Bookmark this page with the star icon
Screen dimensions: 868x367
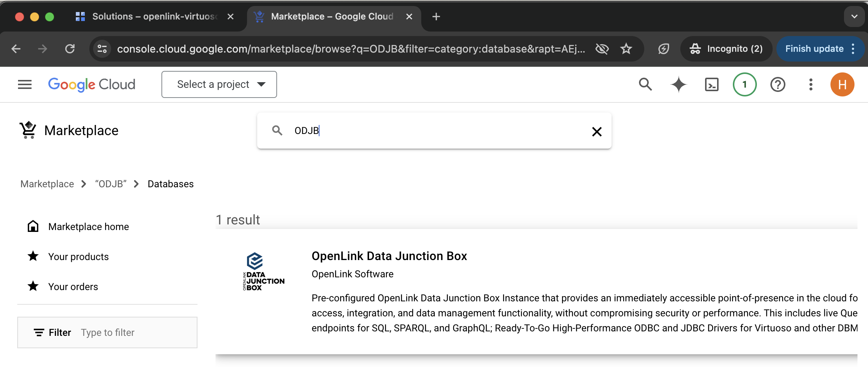pos(626,49)
